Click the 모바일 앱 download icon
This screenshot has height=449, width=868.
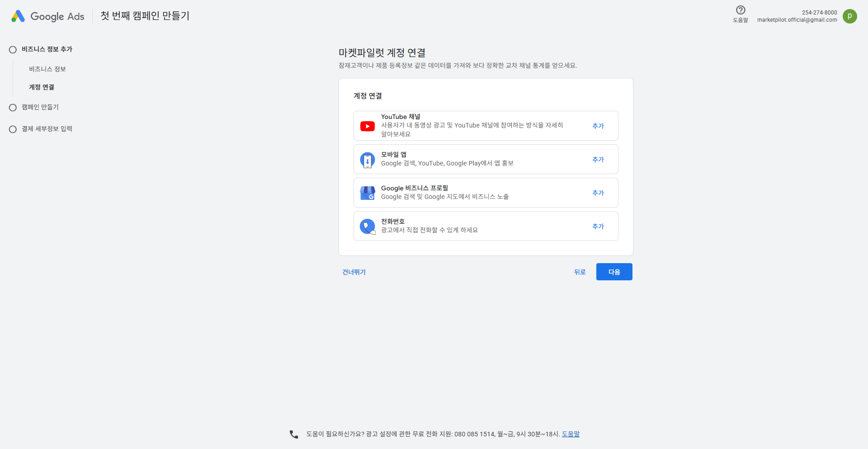[368, 160]
